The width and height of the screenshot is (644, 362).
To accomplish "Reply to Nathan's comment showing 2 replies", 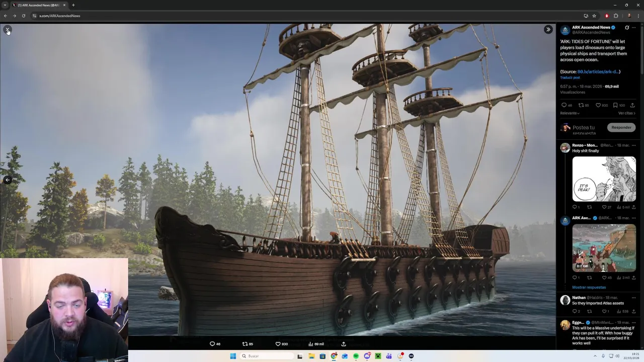I will click(575, 311).
